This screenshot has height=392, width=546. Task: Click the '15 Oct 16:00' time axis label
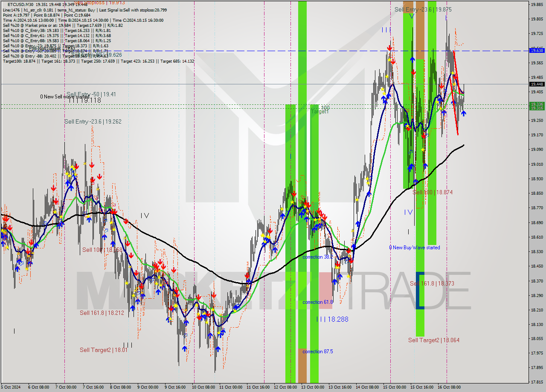[422, 387]
